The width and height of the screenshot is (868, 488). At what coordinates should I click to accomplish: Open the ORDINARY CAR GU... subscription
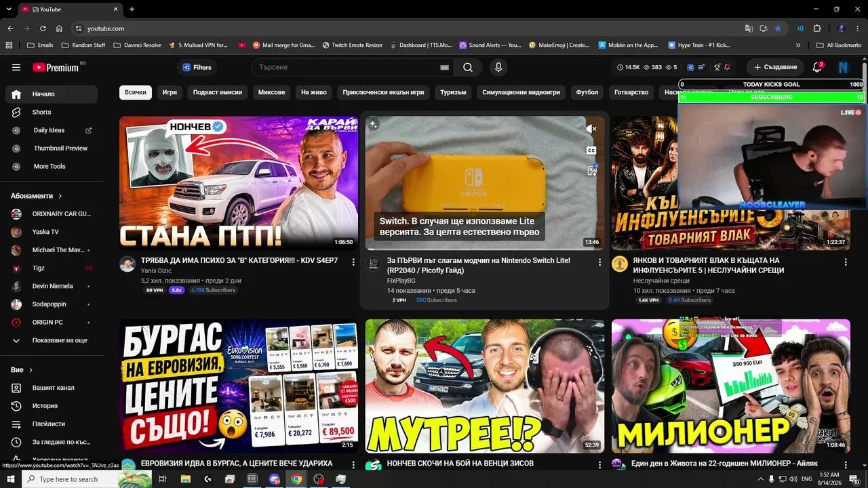point(52,213)
